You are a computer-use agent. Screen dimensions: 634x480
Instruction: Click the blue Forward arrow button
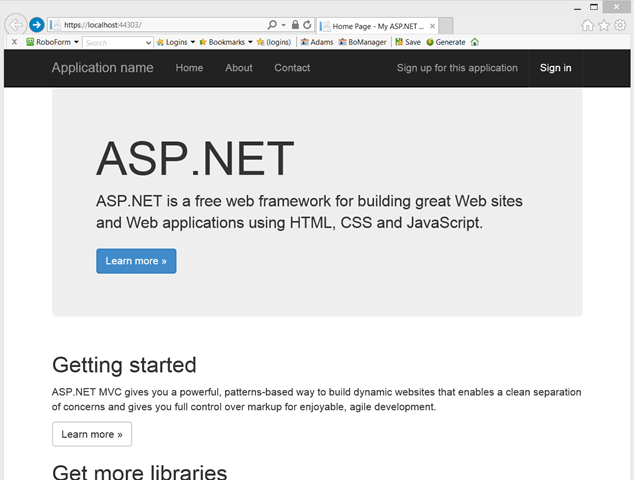pos(37,25)
